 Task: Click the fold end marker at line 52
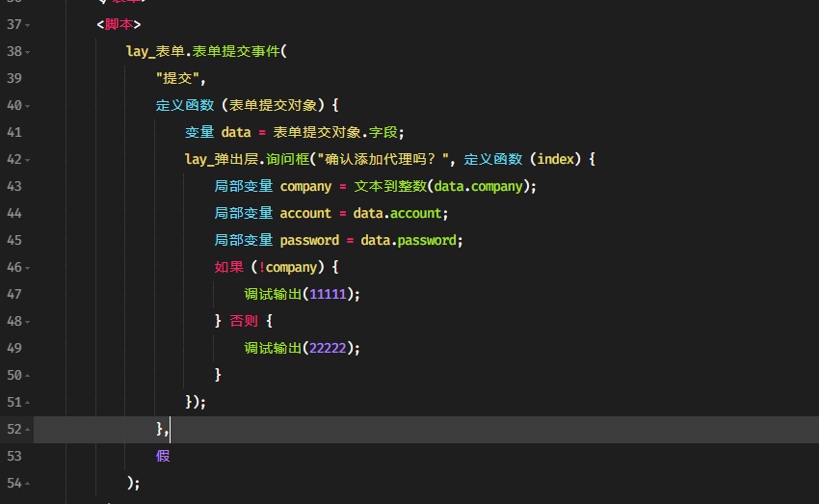(28, 429)
